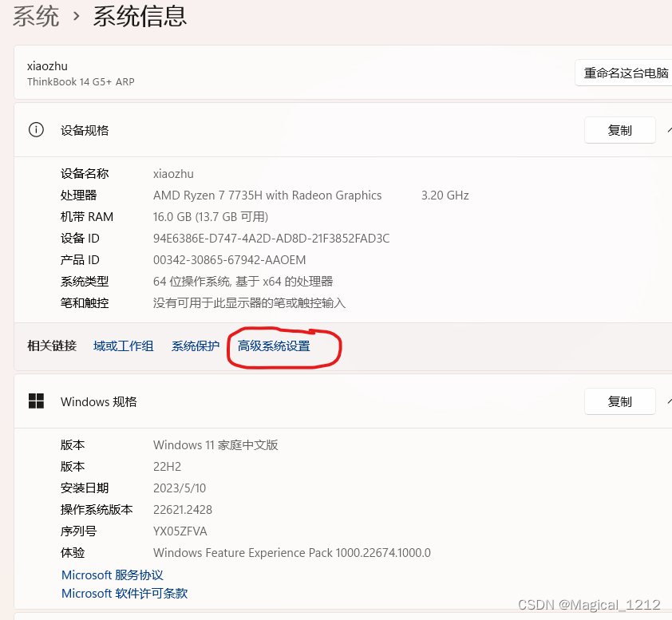Open Microsoft 服务协议 link
The height and width of the screenshot is (620, 672).
click(112, 575)
